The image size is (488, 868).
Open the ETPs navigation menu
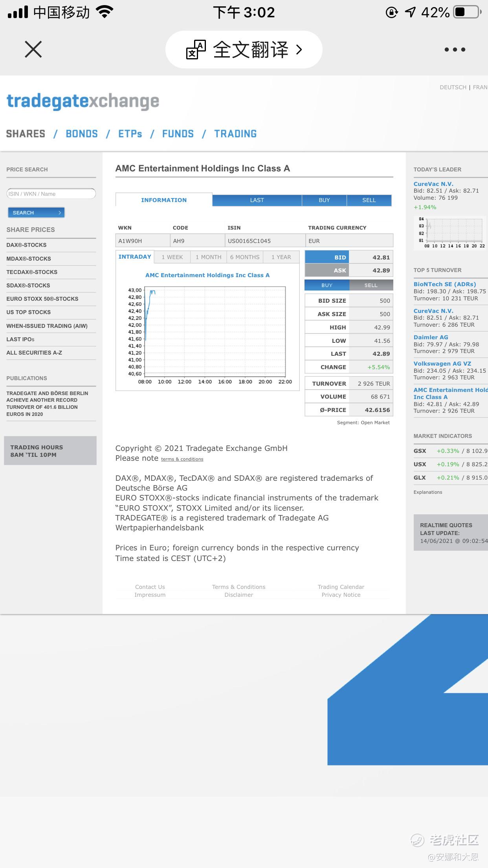click(x=130, y=134)
